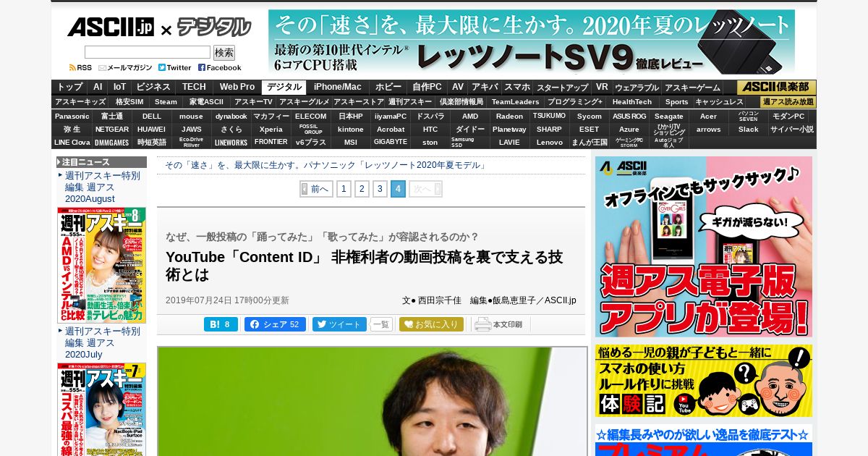Go to previous page with 前へ
Image resolution: width=868 pixels, height=456 pixels.
click(x=316, y=189)
